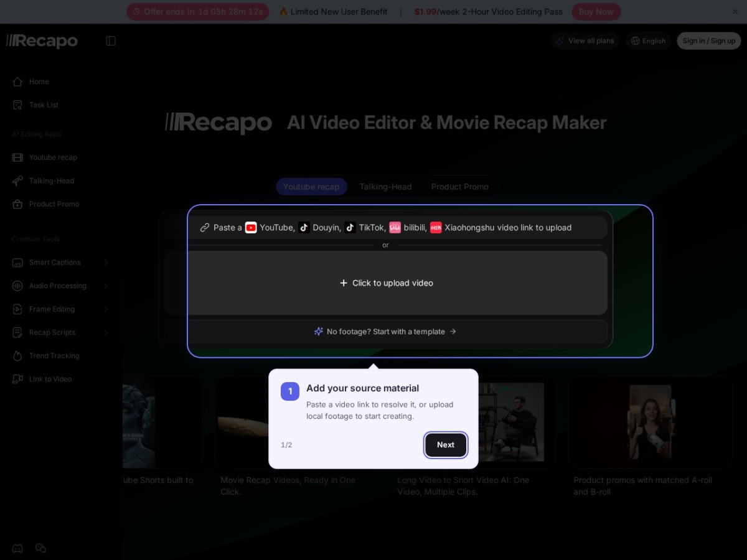The height and width of the screenshot is (560, 747).
Task: Click the Youtube recap film icon
Action: (x=17, y=157)
